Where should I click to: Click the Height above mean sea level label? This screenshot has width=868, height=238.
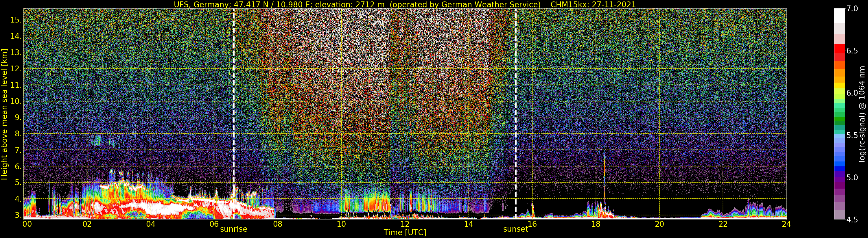[4, 114]
